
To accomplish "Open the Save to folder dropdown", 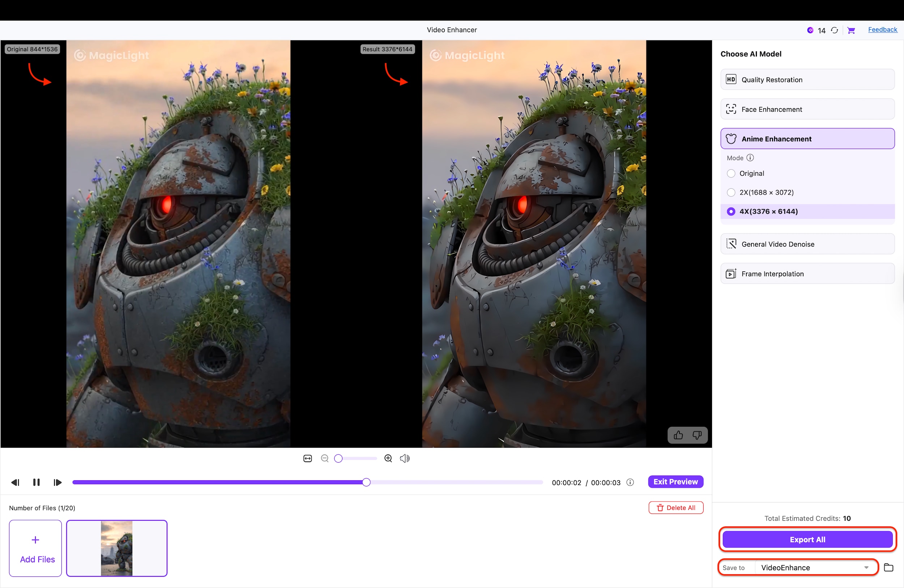I will [x=866, y=567].
